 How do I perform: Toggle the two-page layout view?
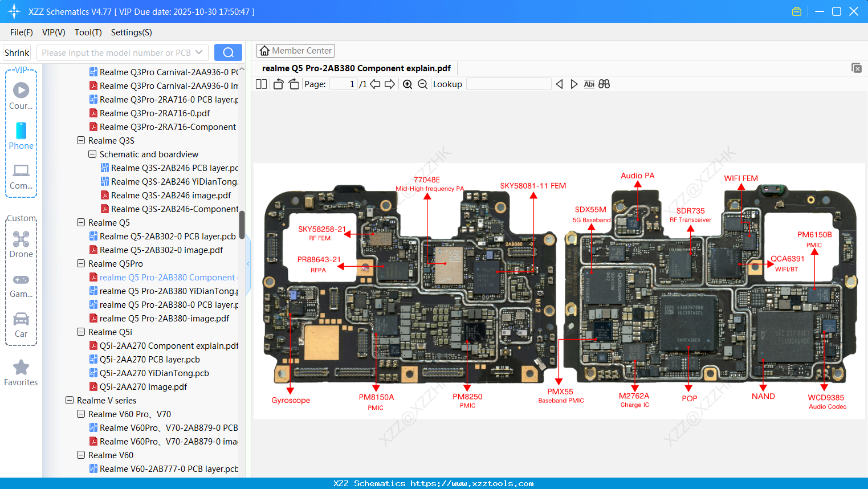[261, 84]
